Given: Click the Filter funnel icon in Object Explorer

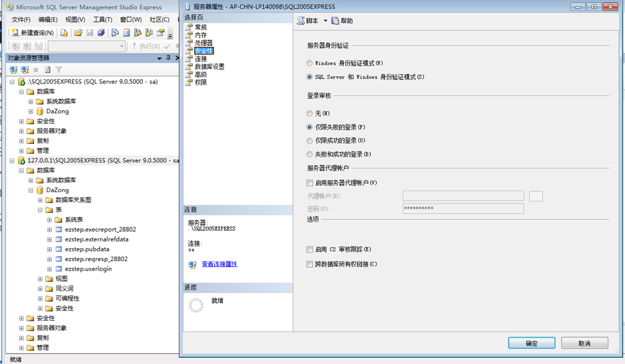Looking at the screenshot, I should [x=59, y=70].
